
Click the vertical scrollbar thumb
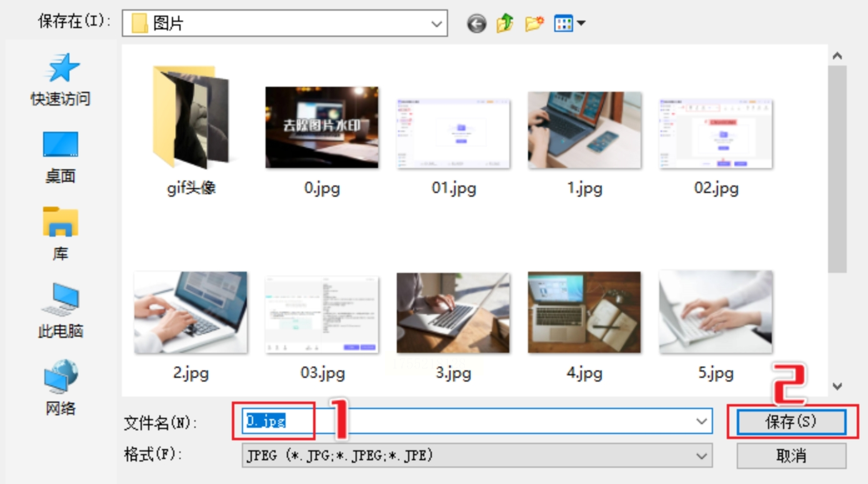(837, 169)
